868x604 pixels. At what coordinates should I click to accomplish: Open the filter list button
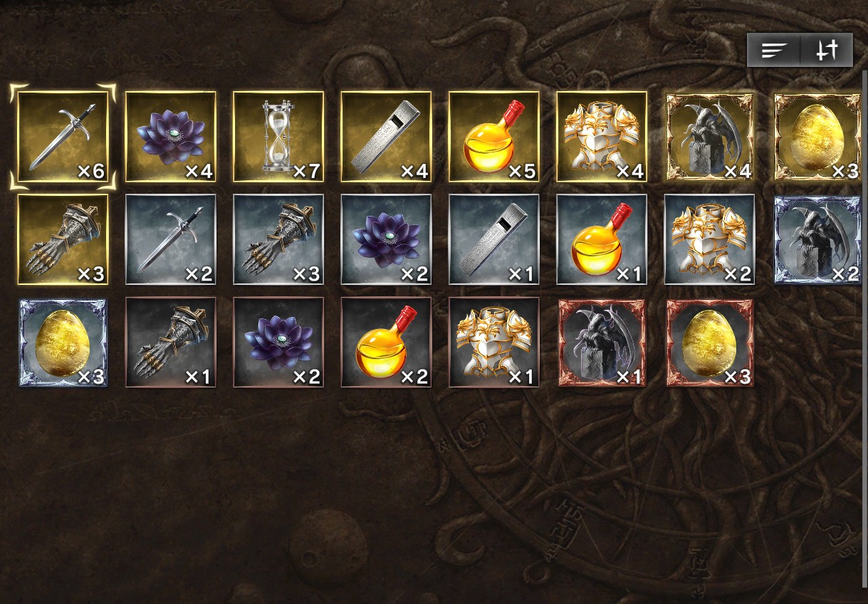point(773,50)
